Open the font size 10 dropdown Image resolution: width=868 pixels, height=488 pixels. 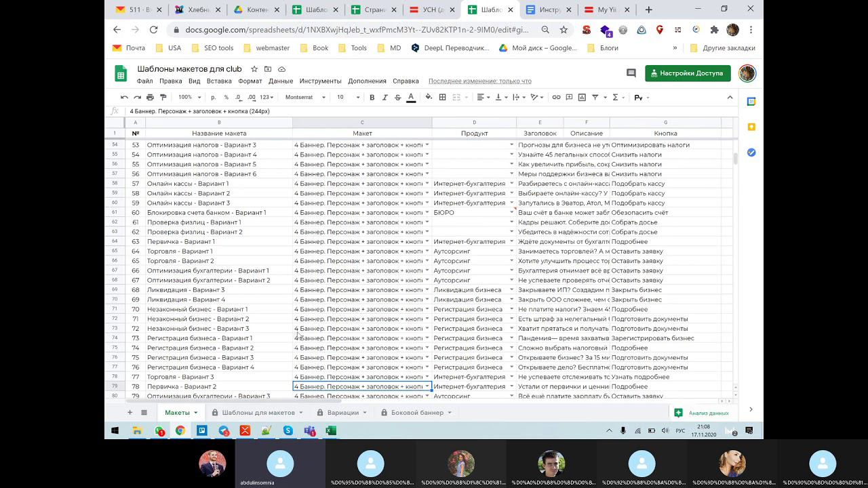[x=349, y=97]
